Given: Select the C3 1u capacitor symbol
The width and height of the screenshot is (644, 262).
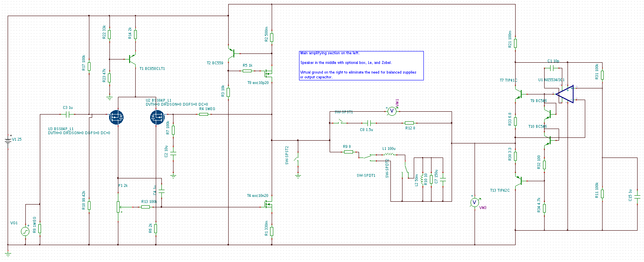Looking at the screenshot, I should click(x=68, y=115).
